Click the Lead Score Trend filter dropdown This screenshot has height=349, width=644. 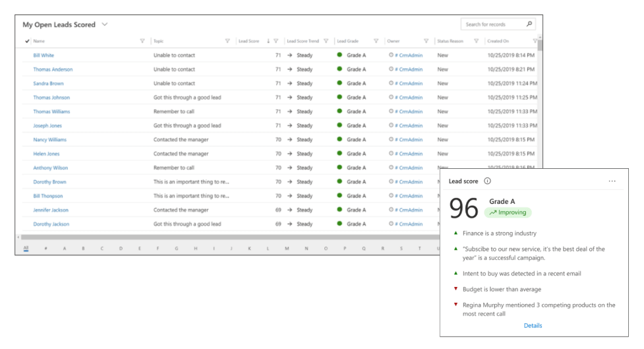tap(326, 41)
